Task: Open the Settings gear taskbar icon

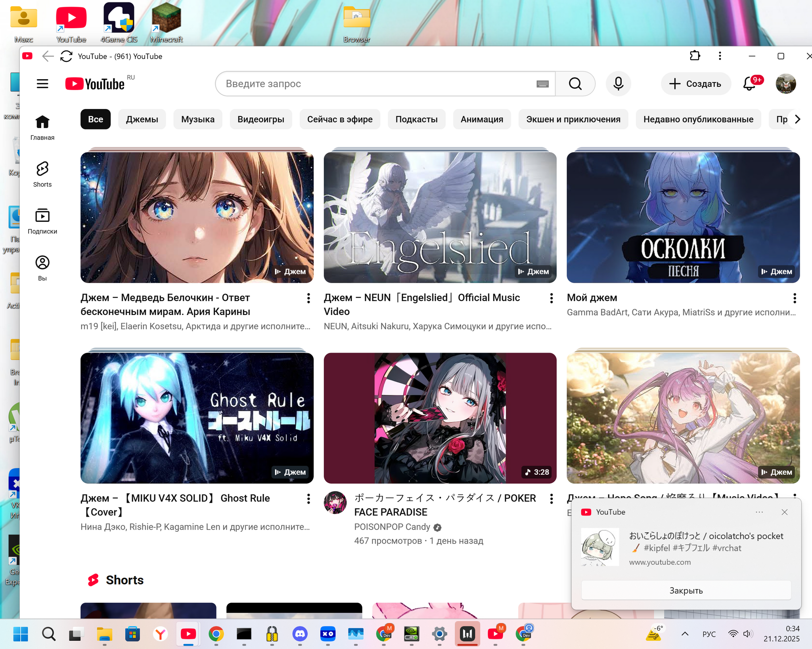Action: click(439, 634)
